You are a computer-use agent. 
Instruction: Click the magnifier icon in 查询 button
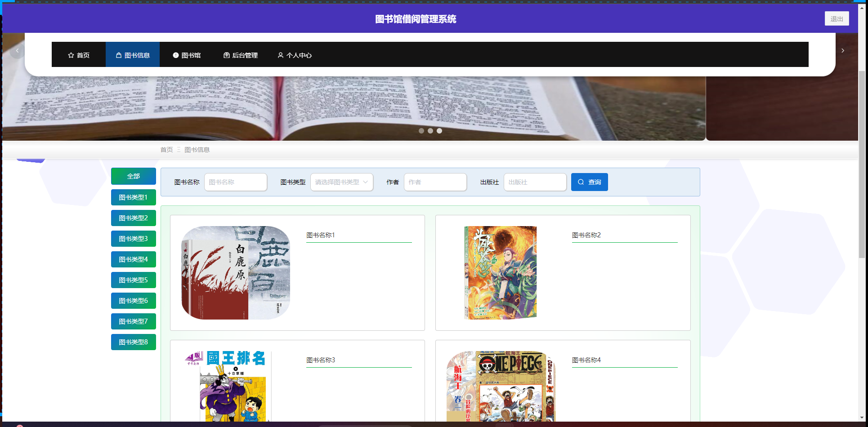[581, 182]
